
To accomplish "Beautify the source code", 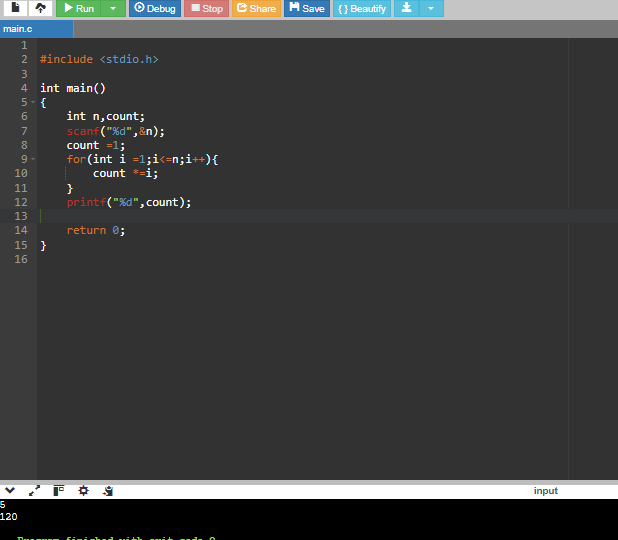I will click(x=362, y=8).
